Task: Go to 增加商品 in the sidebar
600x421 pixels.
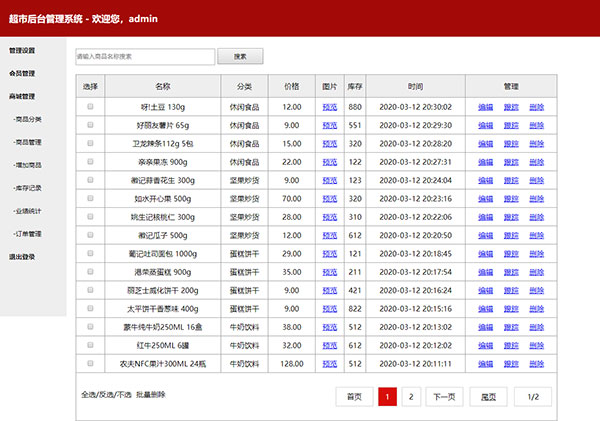Action: tap(28, 165)
